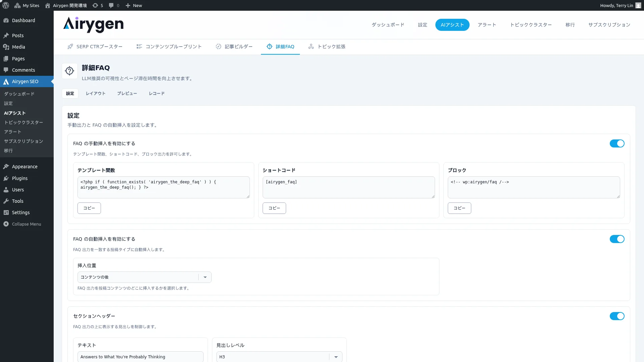
Task: Open My Sites network icon
Action: (17, 5)
